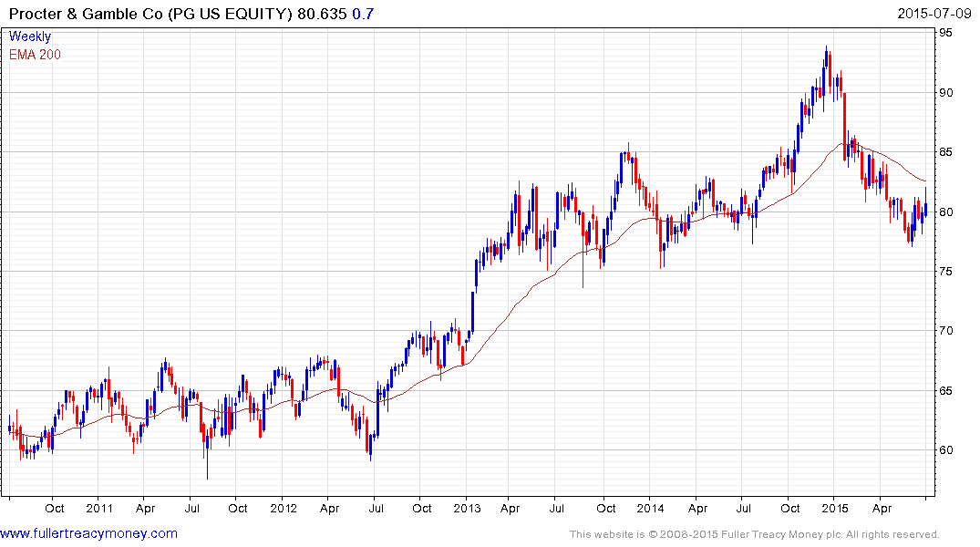The height and width of the screenshot is (547, 980).
Task: Click the blue 0.7 price change value
Action: point(362,14)
